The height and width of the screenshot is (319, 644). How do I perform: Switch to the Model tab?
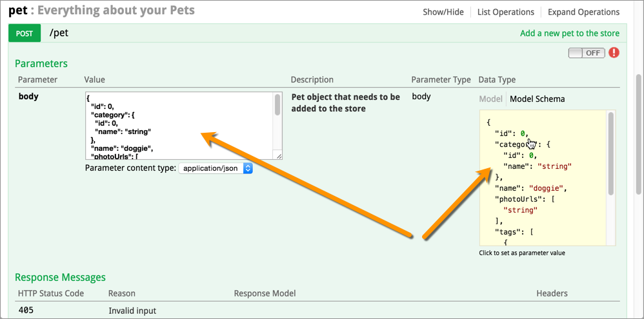coord(490,99)
